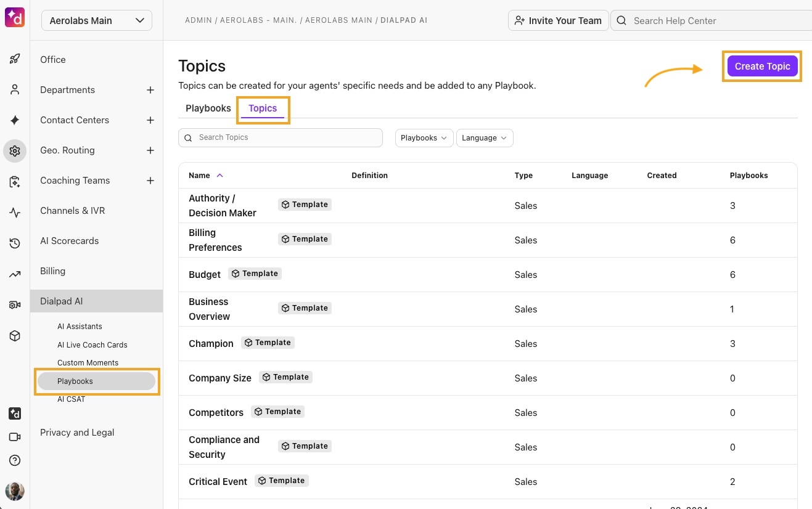The image size is (812, 509).
Task: Collapse the Dialpad AI menu section
Action: [97, 301]
